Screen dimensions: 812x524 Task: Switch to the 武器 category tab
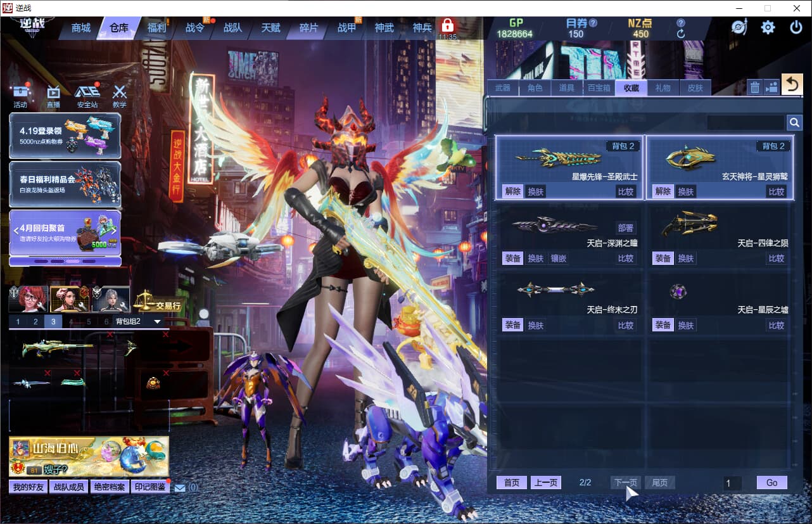[x=503, y=88]
